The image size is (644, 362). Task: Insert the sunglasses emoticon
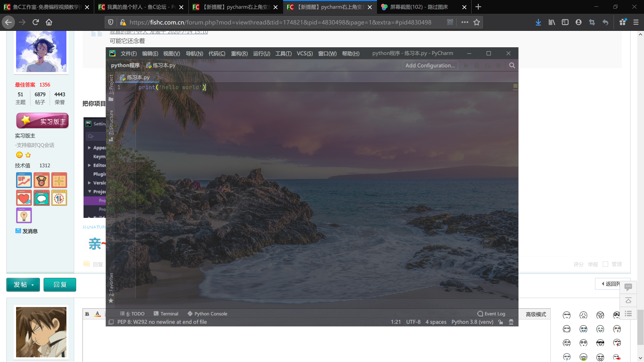coord(600,343)
